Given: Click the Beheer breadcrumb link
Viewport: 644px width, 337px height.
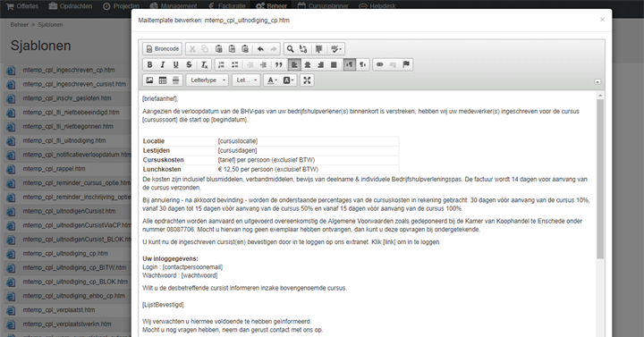Looking at the screenshot, I should pyautogui.click(x=20, y=25).
